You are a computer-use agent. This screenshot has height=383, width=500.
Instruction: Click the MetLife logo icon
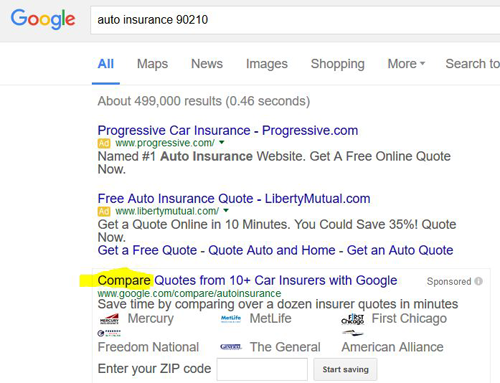[231, 319]
